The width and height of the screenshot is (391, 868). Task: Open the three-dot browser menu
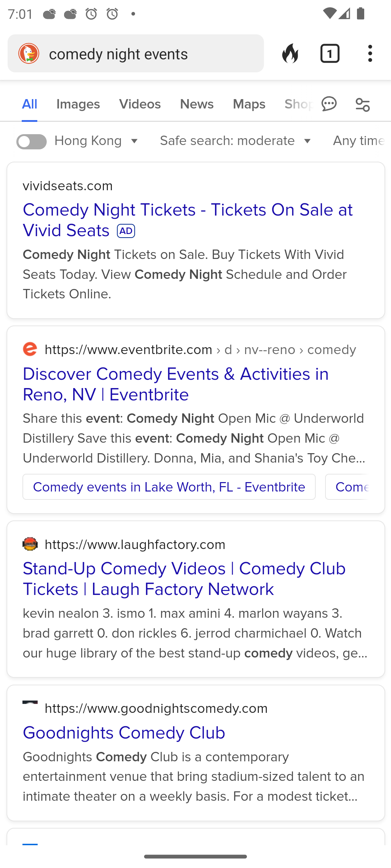[x=370, y=54]
